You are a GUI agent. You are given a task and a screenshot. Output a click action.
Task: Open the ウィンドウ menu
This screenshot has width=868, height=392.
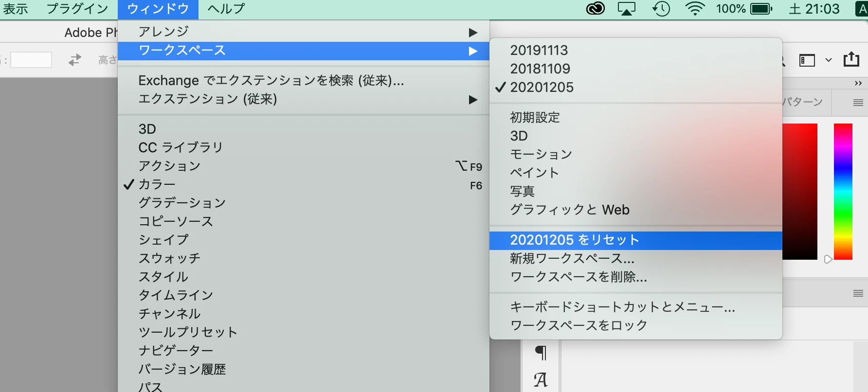(158, 9)
